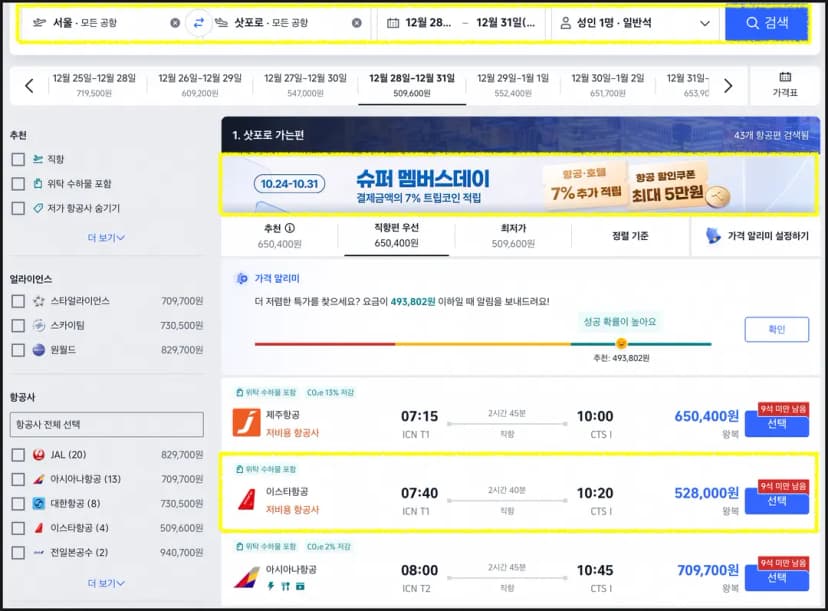Open the 슈퍼 멤버스데이 promotion banner
The height and width of the screenshot is (611, 828).
coord(519,185)
